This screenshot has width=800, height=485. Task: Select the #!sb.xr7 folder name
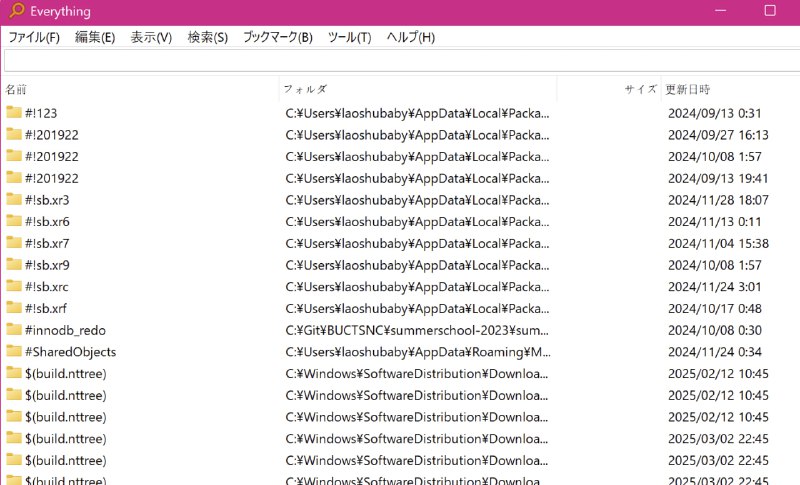pyautogui.click(x=47, y=243)
